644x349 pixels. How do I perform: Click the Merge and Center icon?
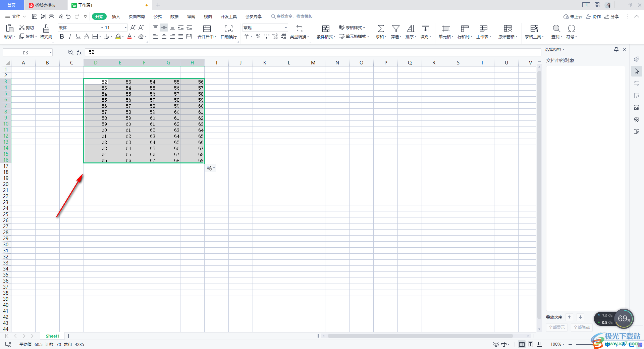click(x=207, y=29)
